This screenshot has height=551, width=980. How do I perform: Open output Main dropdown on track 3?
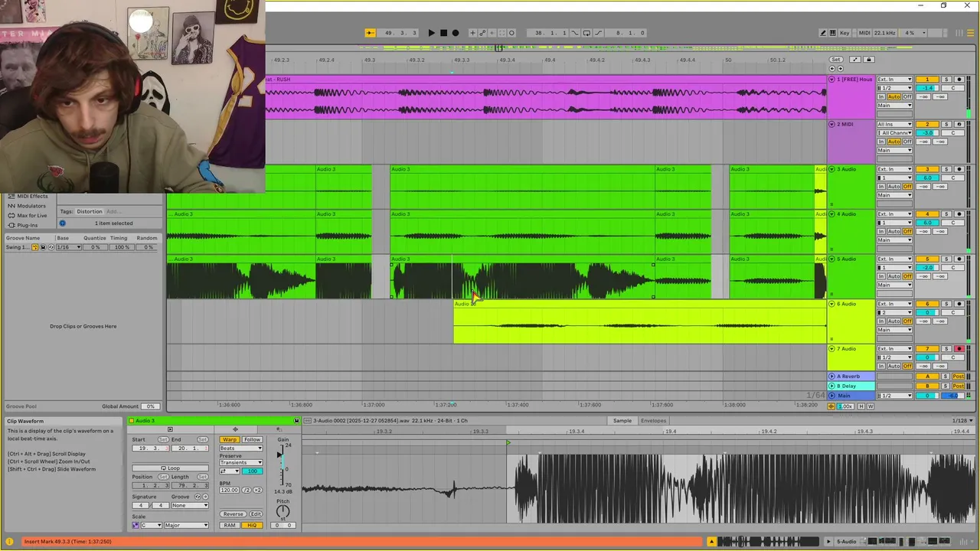click(x=894, y=195)
